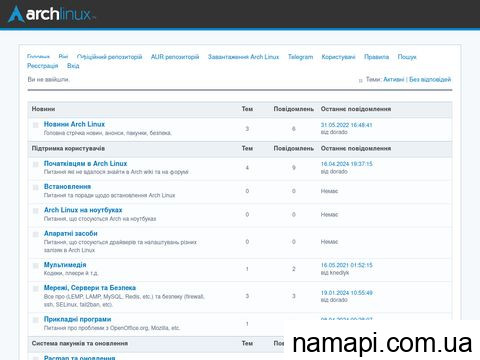Click the status icon beside Встановлення forum
The width and height of the screenshot is (480, 360).
coord(36,187)
